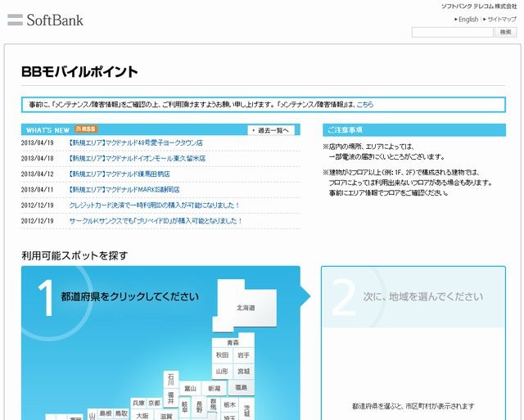Click the WHAT'S NEW heading
524x420 pixels.
47,130
